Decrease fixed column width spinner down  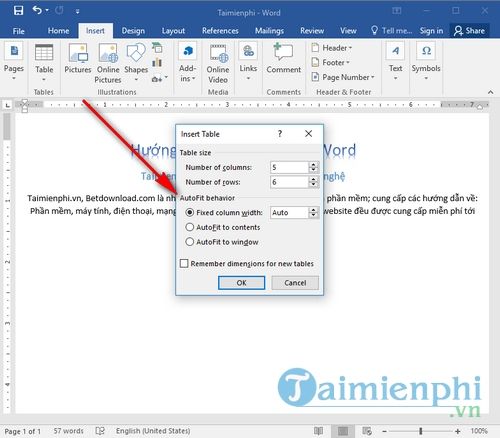[x=313, y=215]
